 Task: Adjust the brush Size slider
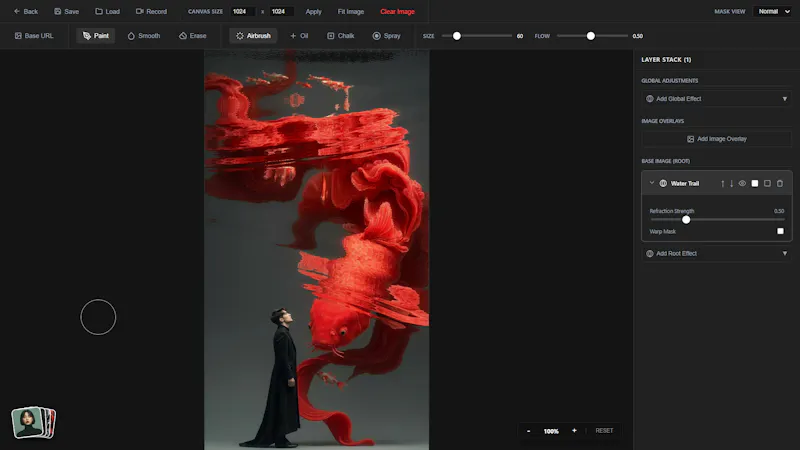pyautogui.click(x=477, y=36)
